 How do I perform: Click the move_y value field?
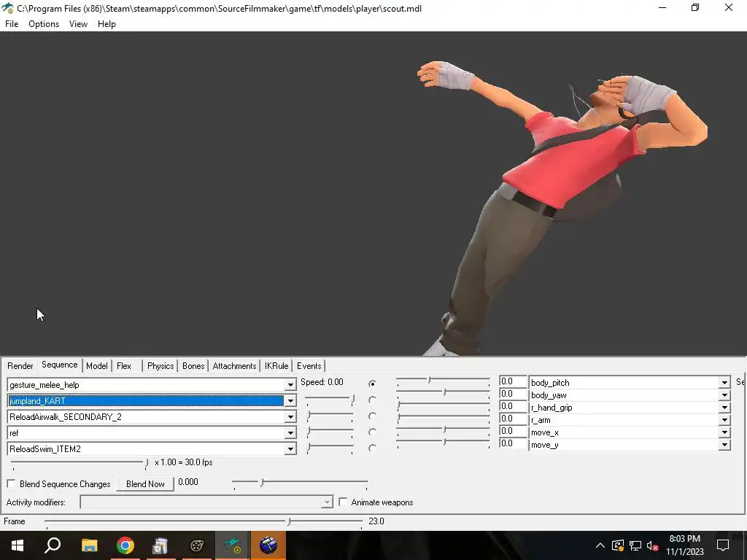pos(513,443)
